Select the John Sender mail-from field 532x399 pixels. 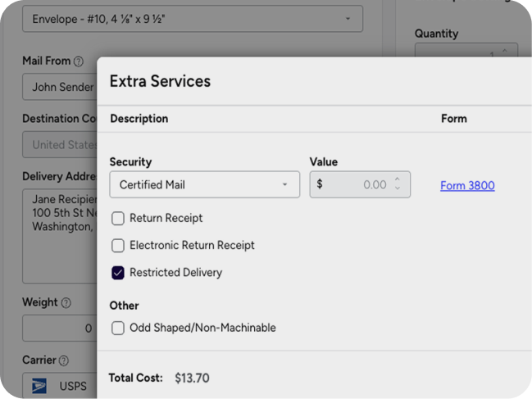(60, 87)
